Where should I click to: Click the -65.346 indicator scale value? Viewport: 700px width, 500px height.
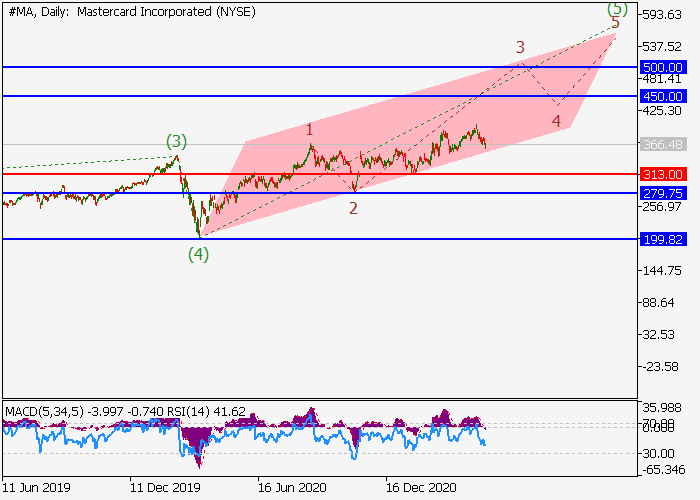[664, 470]
